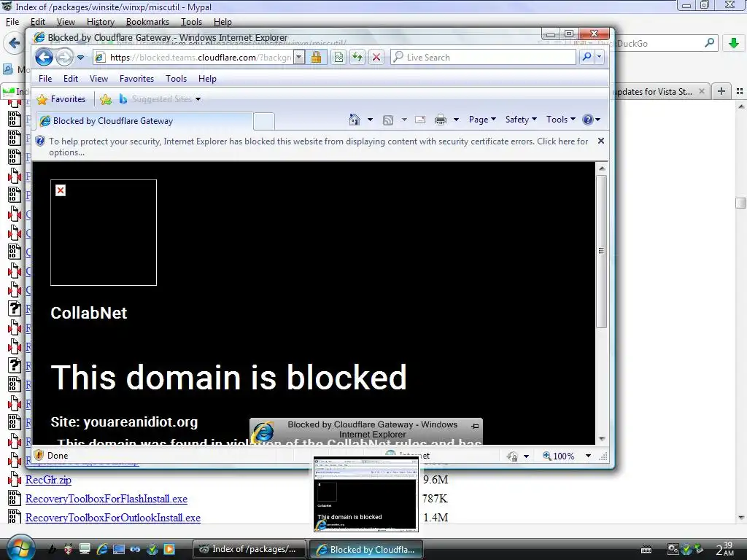The image size is (747, 560).
Task: Click Mypal downloads green arrow
Action: (x=734, y=43)
